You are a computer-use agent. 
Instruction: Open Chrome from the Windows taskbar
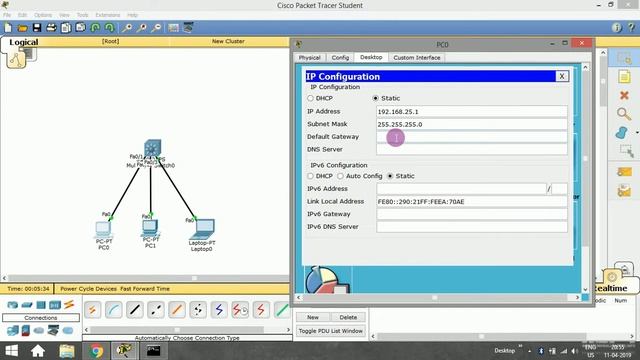[96, 351]
